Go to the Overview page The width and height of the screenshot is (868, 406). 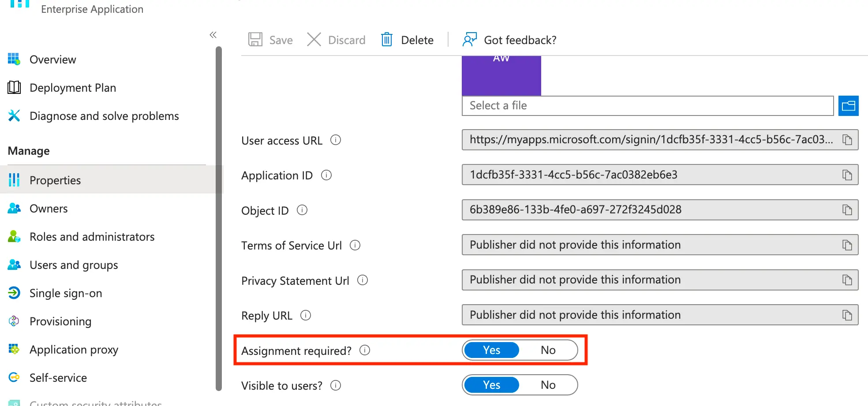[x=52, y=60]
